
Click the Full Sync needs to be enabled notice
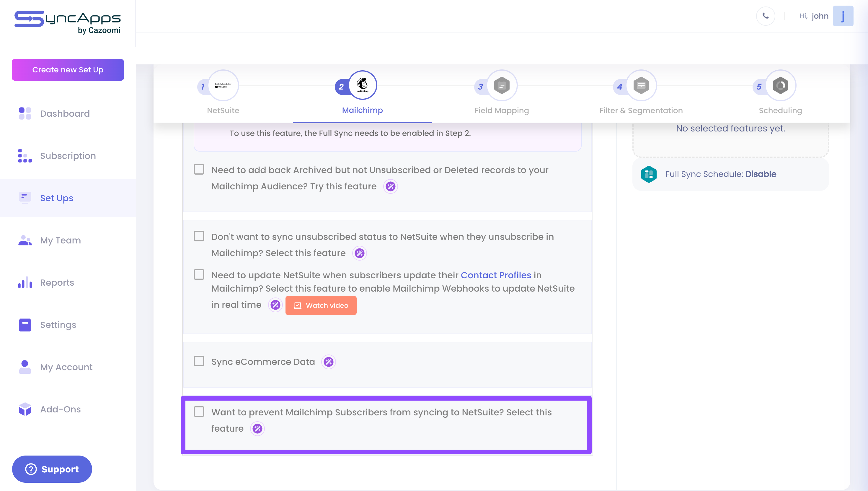pyautogui.click(x=350, y=133)
